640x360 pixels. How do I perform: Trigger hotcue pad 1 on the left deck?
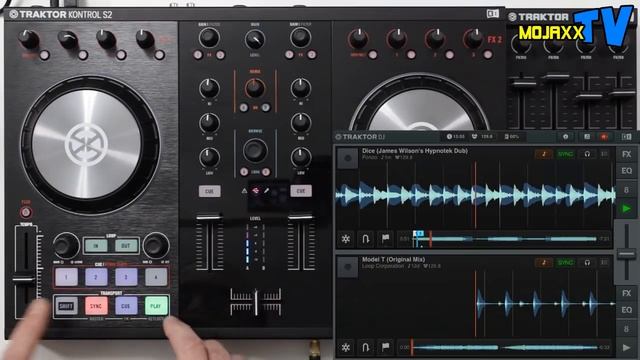[66, 277]
